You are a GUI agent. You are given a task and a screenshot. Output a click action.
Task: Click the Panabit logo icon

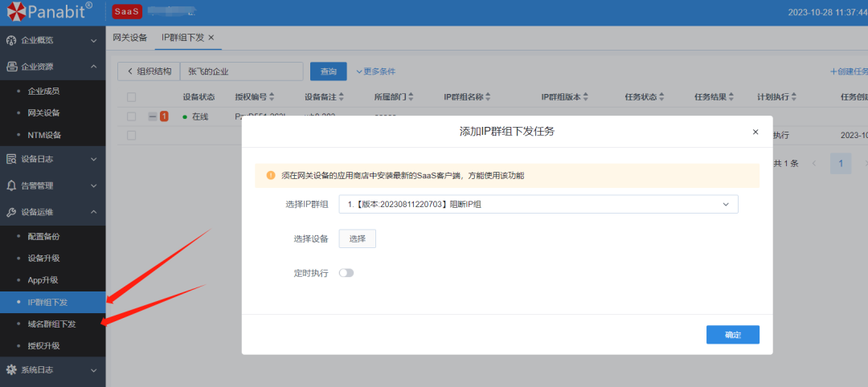[x=17, y=11]
